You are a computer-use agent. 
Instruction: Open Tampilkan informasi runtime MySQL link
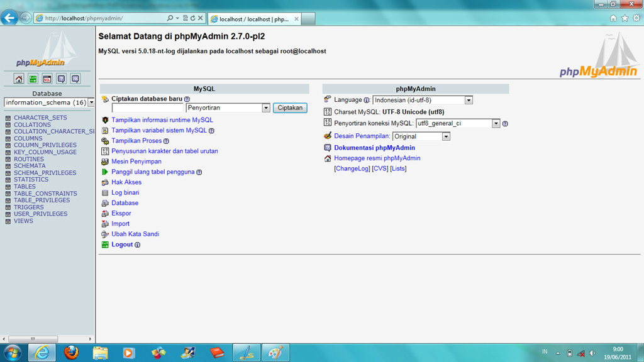tap(162, 120)
